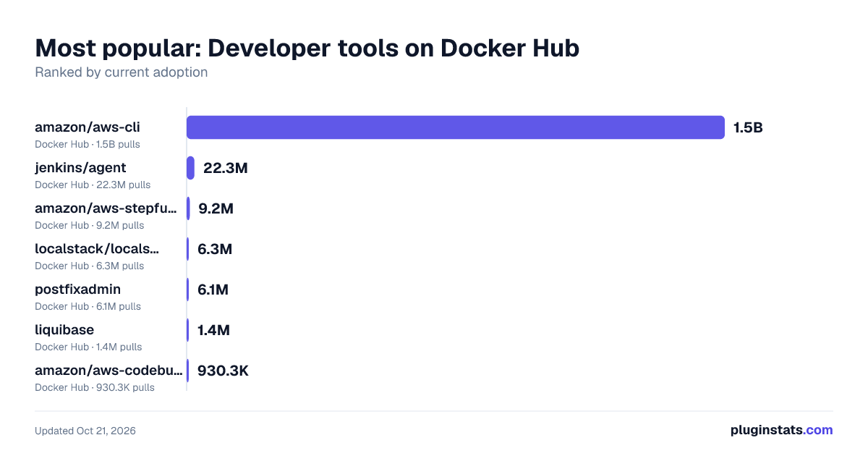This screenshot has height=456, width=868.
Task: Click the 'Docker Hub · 6.1M pulls' caption
Action: [x=88, y=306]
